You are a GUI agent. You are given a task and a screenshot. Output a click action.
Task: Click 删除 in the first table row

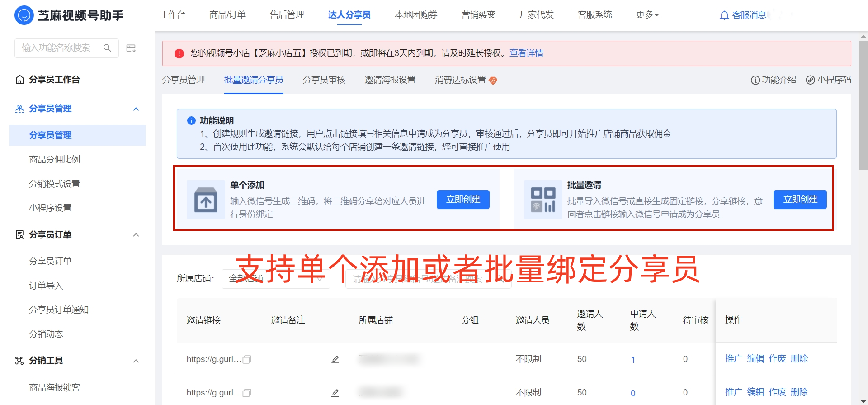(799, 359)
